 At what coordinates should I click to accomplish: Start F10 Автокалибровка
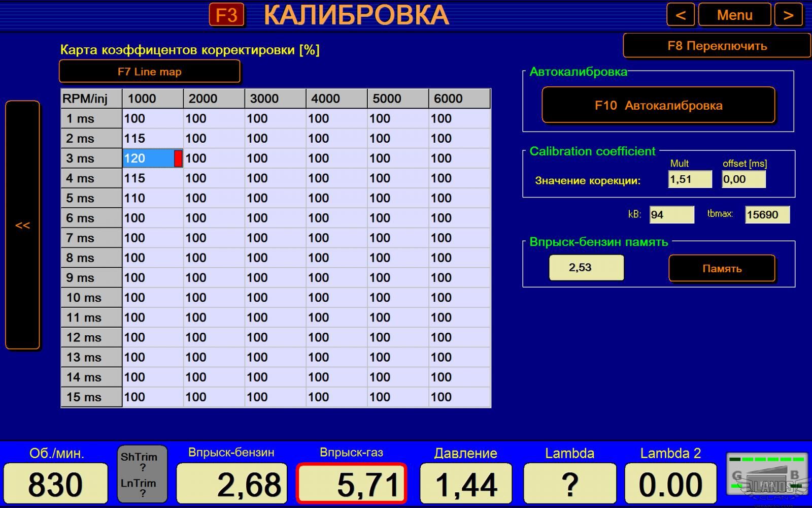[x=658, y=106]
